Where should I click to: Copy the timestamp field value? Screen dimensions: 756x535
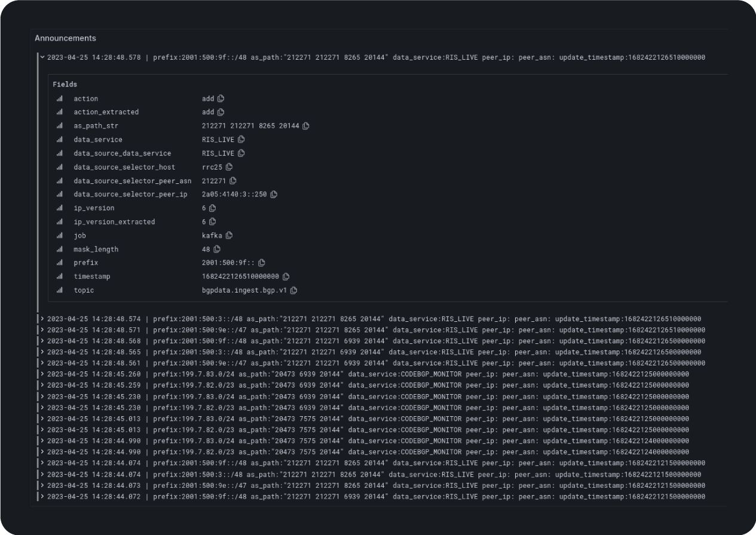pos(286,276)
